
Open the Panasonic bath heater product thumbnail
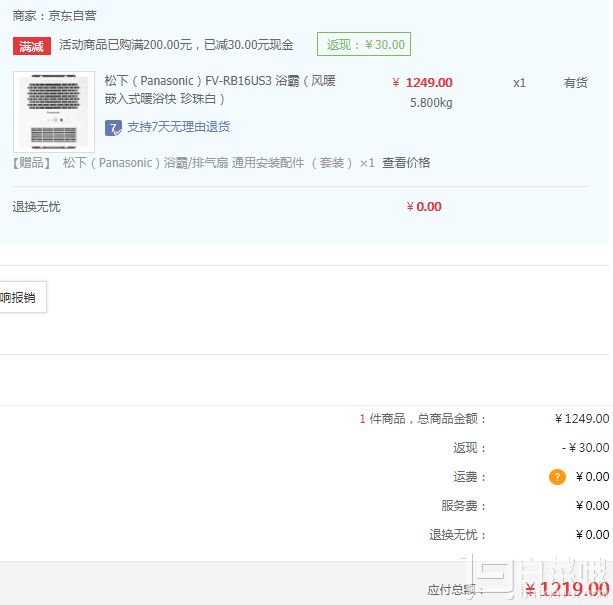click(54, 112)
